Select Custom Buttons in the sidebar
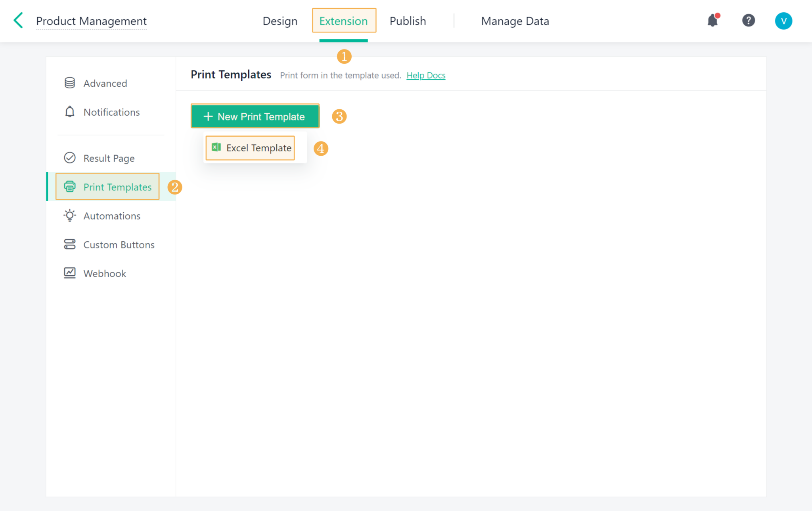 [119, 244]
